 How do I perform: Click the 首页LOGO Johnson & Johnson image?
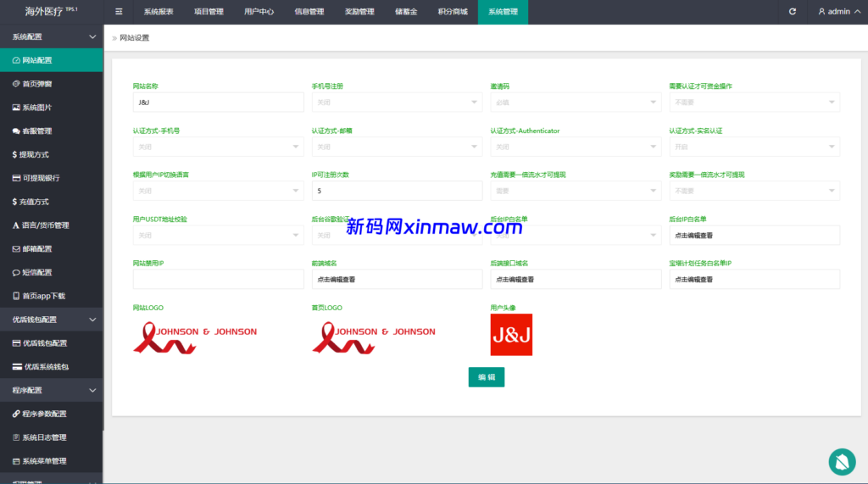tap(374, 338)
